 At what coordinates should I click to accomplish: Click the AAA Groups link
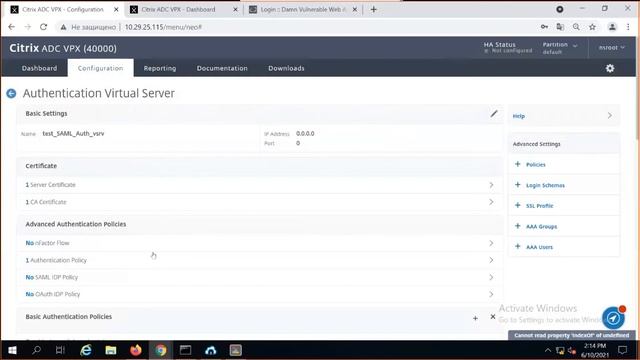click(x=541, y=227)
